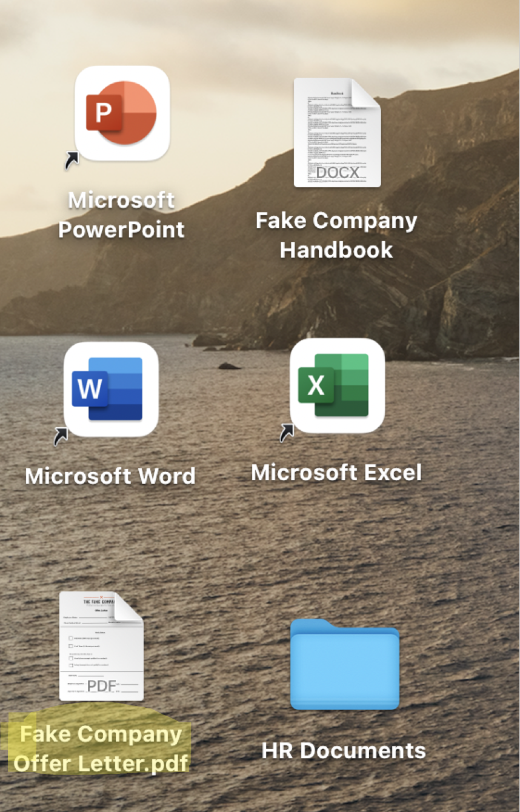Click the "HR Documents" folder name

[344, 751]
